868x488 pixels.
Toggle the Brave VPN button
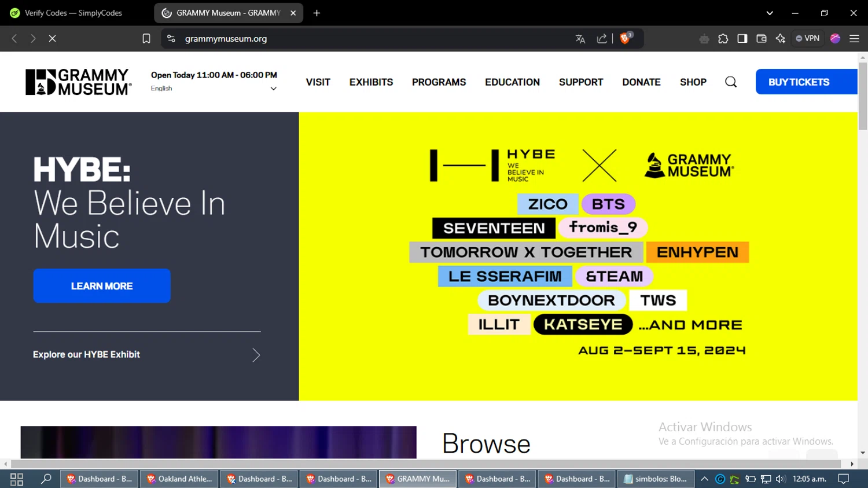pos(808,39)
